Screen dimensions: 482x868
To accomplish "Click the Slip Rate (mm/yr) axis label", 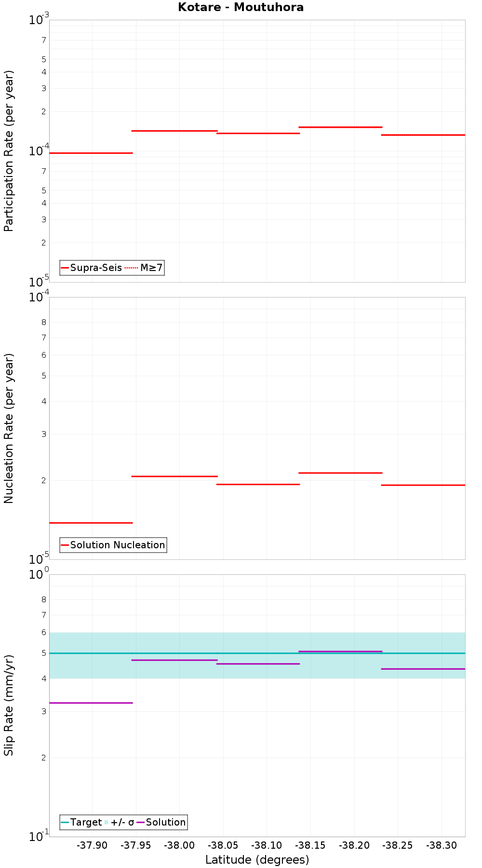I will [9, 705].
